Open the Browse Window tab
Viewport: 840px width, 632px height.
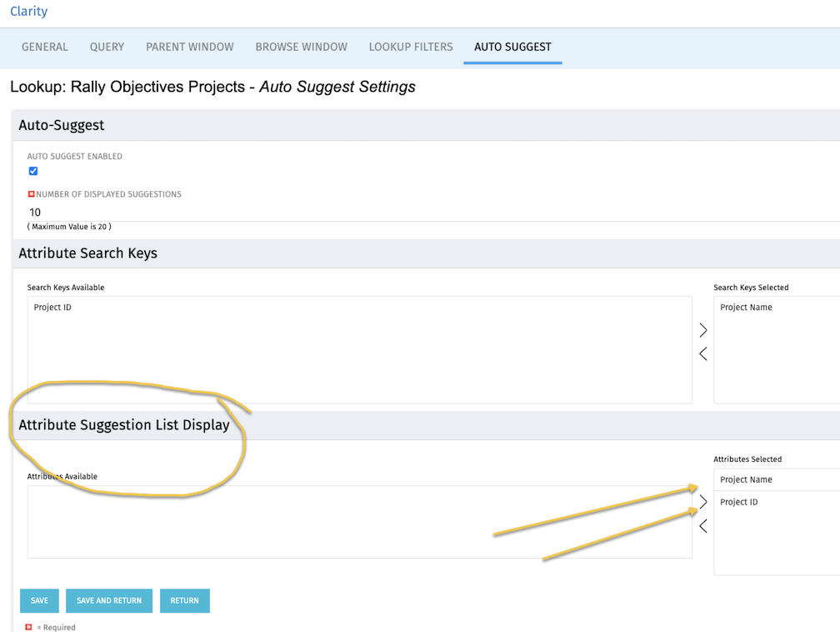pos(301,47)
